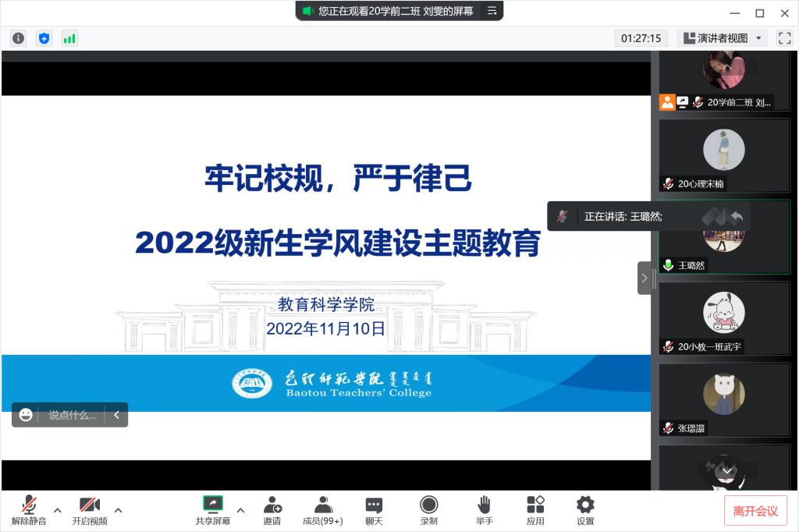This screenshot has width=799, height=532.
Task: Click the 离开会议 leave meeting button
Action: tap(755, 511)
